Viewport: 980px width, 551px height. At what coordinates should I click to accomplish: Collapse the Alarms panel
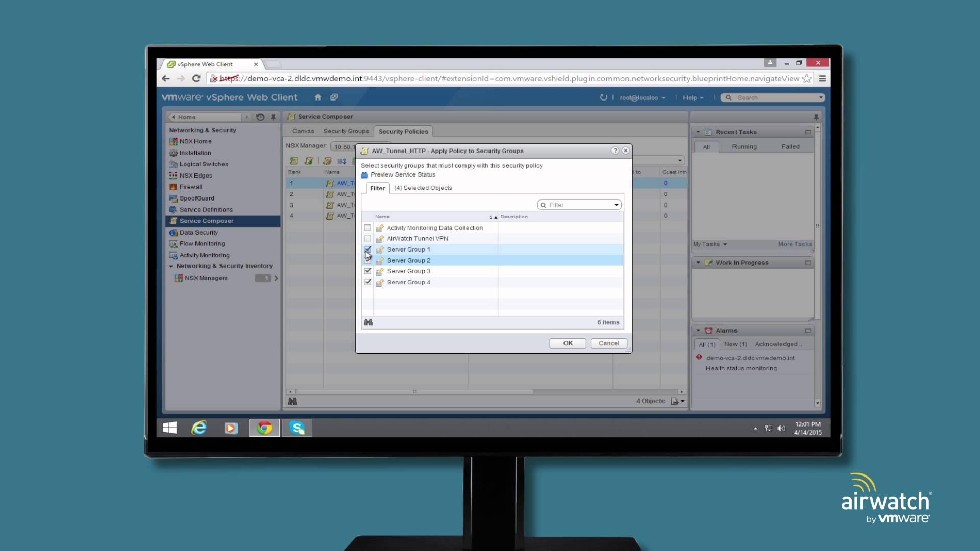(x=698, y=331)
